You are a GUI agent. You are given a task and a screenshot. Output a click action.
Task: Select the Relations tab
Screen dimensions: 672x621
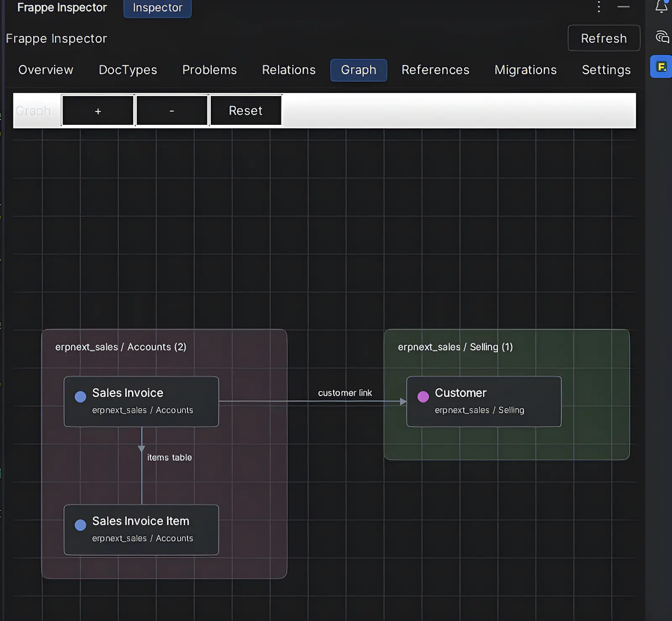[289, 70]
